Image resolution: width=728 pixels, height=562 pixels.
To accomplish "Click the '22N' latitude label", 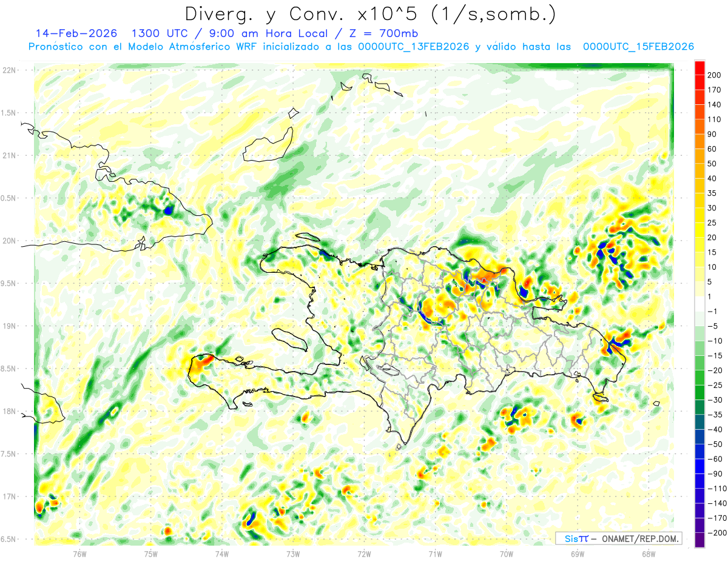I will coord(8,70).
